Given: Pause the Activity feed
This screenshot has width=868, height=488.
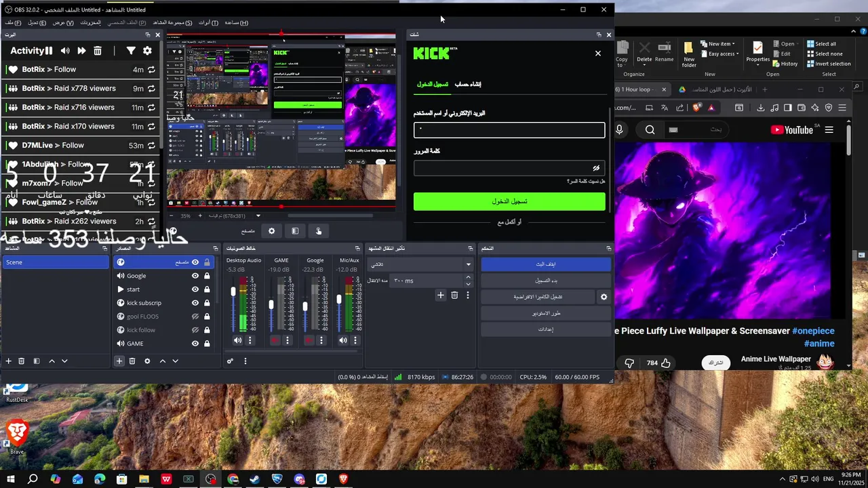Looking at the screenshot, I should tap(49, 51).
